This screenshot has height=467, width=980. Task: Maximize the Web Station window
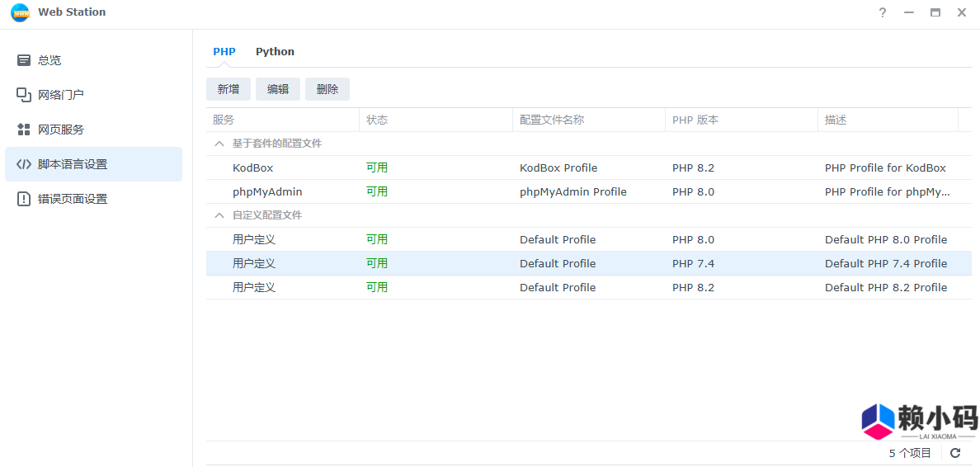coord(935,12)
